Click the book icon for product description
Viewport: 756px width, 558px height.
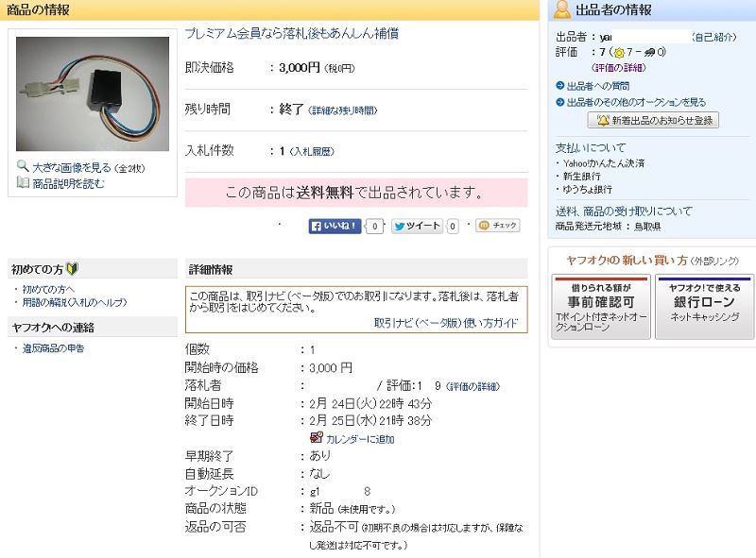pos(23,182)
